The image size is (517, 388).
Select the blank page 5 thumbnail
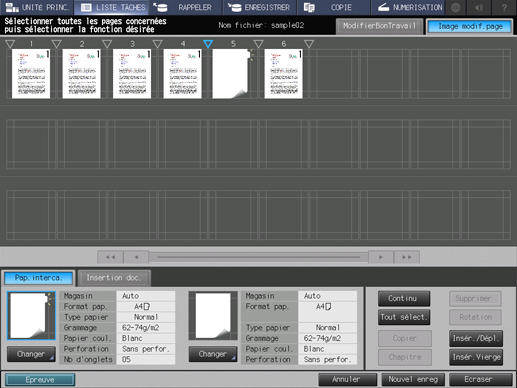click(x=231, y=74)
